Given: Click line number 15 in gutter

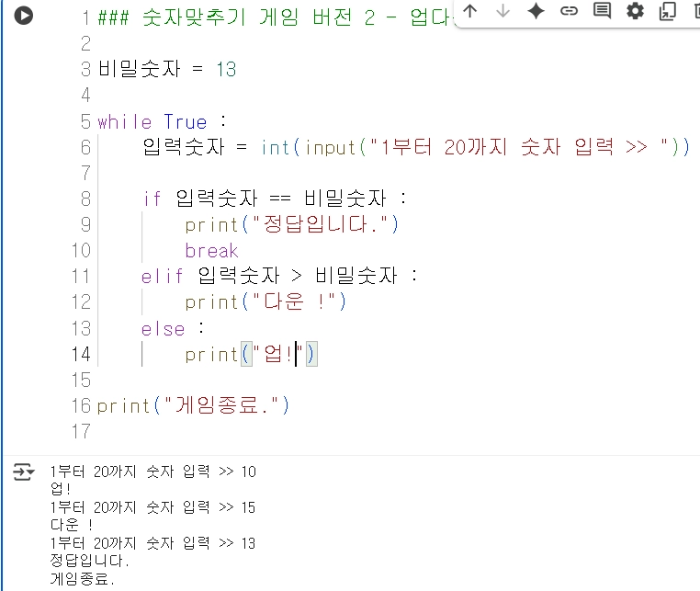Looking at the screenshot, I should tap(81, 381).
